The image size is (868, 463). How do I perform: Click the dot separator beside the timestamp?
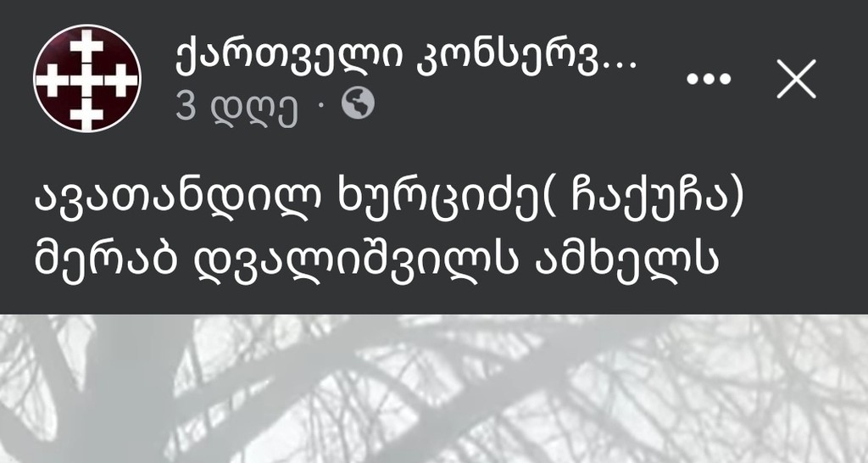coord(320,105)
